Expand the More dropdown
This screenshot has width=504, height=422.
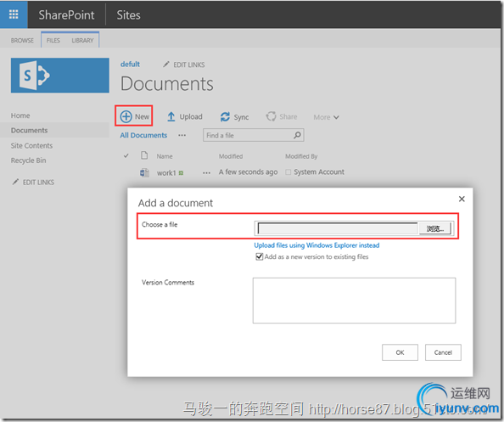point(326,117)
